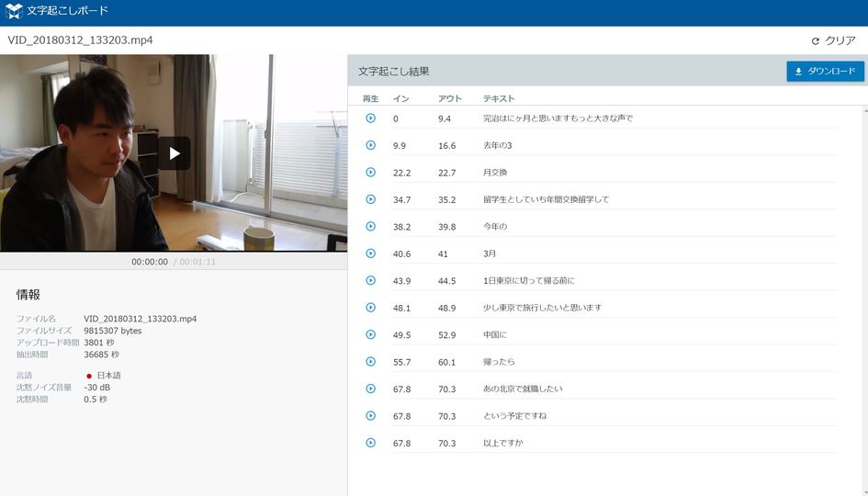Select the テキスト column header
Image resolution: width=868 pixels, height=496 pixels.
click(499, 98)
